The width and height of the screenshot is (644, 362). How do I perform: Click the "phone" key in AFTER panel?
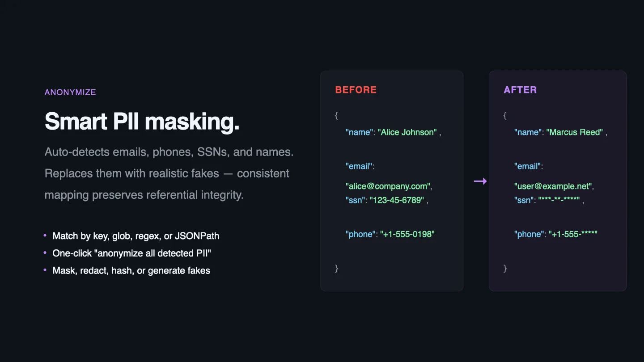pos(529,234)
